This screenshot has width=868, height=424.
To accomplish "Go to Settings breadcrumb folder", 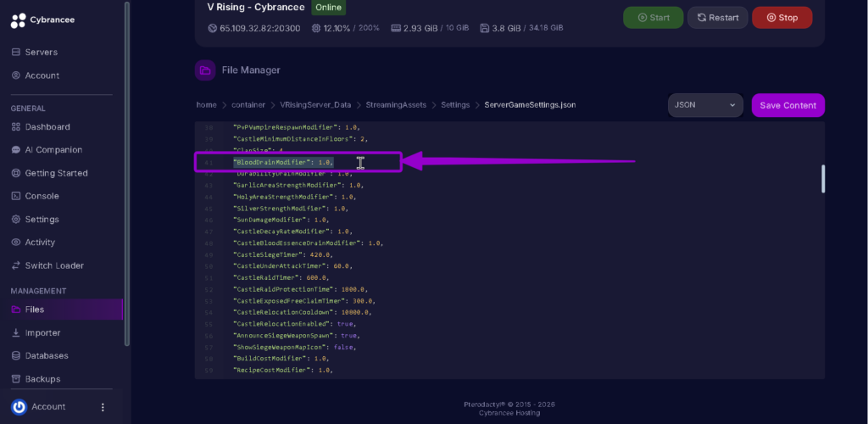I will coord(455,104).
